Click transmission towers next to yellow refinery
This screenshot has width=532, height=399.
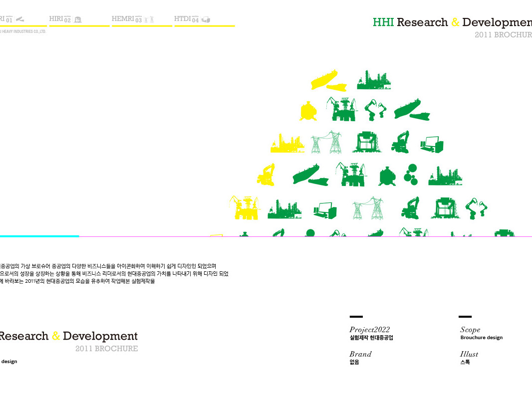coord(326,142)
